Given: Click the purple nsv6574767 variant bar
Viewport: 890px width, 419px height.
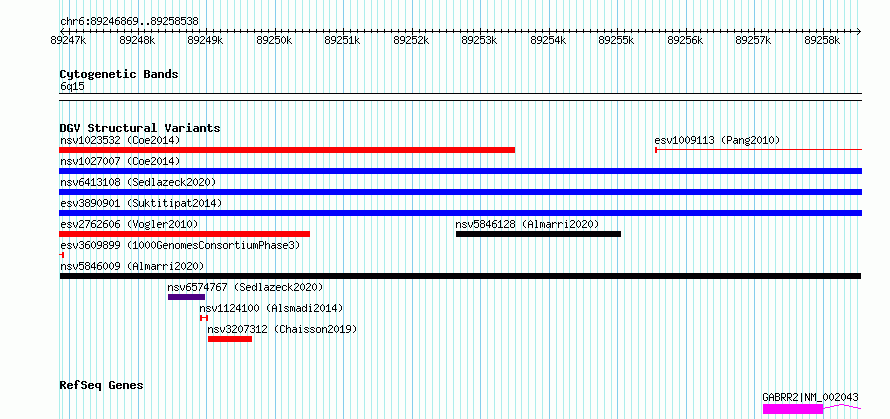Looking at the screenshot, I should [x=186, y=297].
